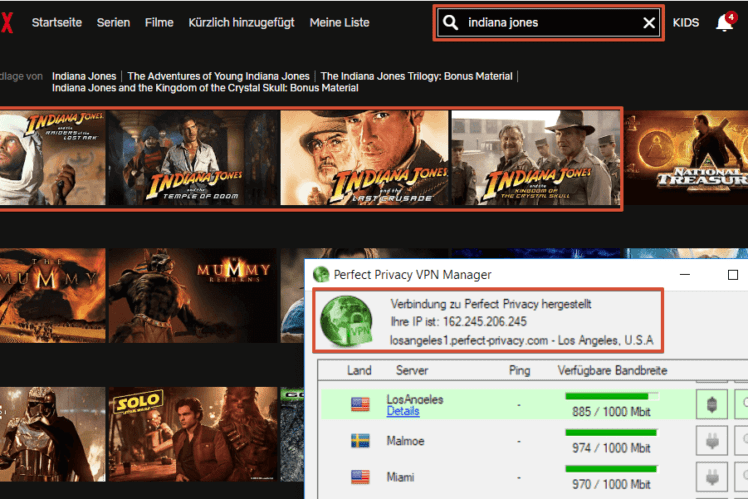The height and width of the screenshot is (499, 748).
Task: Click the '885 / 1000 Mbit' value
Action: [611, 411]
